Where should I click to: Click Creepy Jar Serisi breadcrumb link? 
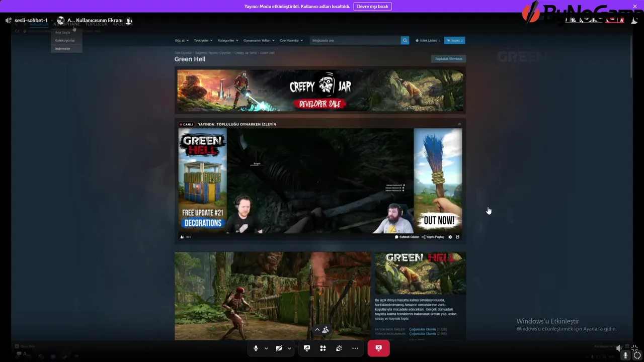point(246,53)
